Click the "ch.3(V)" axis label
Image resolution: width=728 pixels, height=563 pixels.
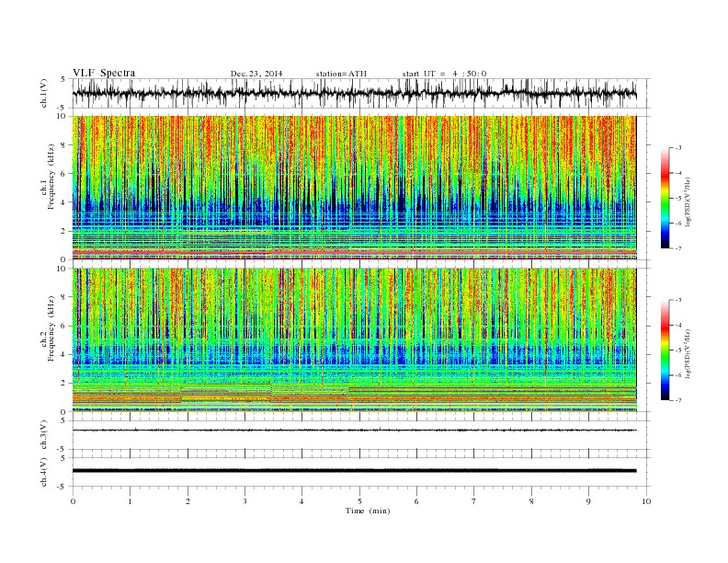tap(44, 435)
